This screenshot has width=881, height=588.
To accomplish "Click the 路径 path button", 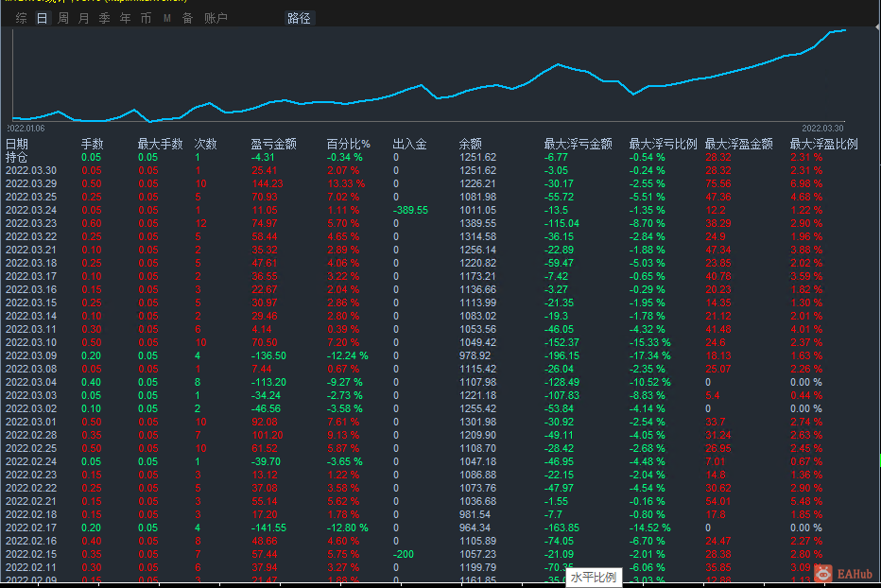I will [299, 18].
